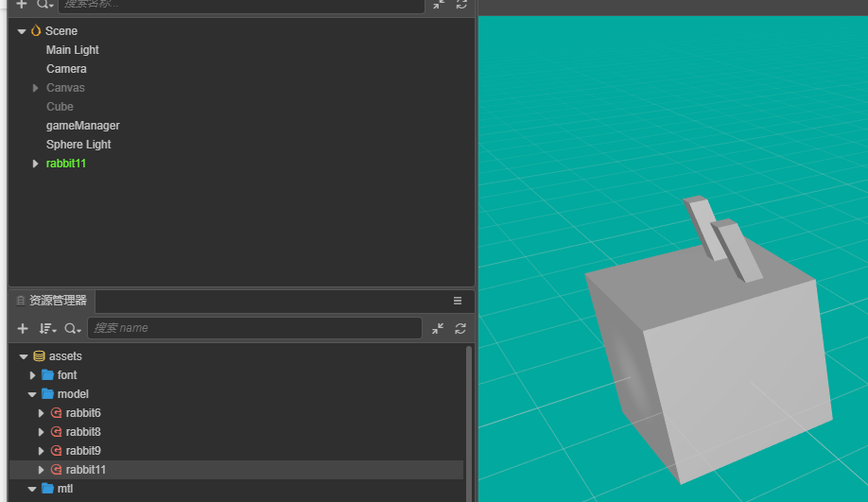
Task: Collapse all hierarchy nodes
Action: [x=439, y=5]
